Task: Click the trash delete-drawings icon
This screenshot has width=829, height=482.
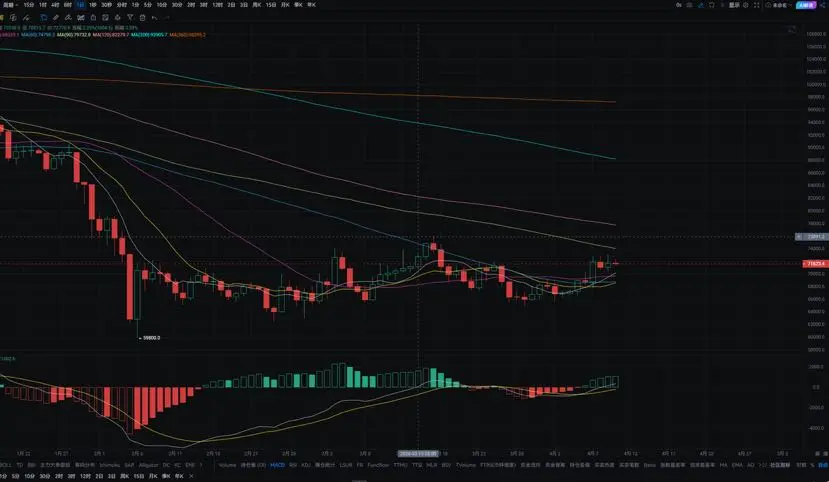Action: coord(142,17)
